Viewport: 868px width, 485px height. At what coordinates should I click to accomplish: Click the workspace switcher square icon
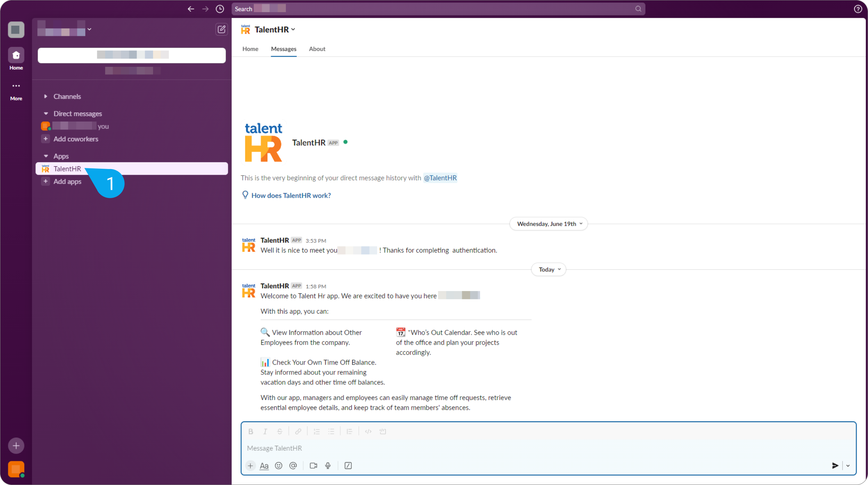click(x=16, y=29)
